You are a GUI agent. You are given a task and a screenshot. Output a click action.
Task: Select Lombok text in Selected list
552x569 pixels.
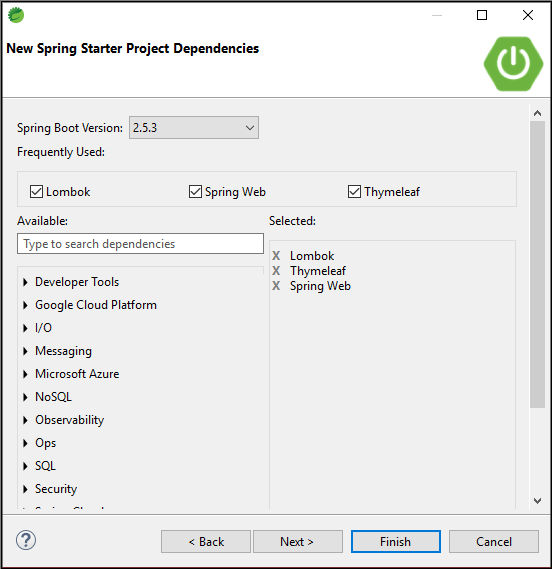tap(312, 256)
